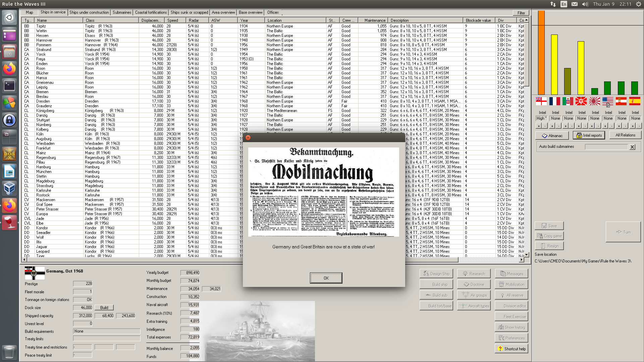Screen dimensions: 644x362
Task: Open the Research screen
Action: (x=474, y=274)
